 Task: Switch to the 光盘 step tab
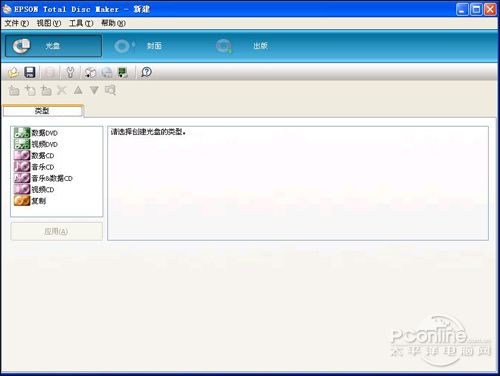[53, 46]
